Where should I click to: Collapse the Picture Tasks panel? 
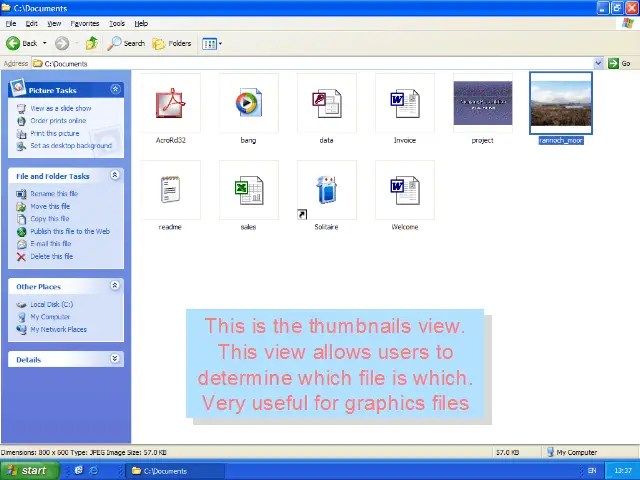tap(115, 90)
